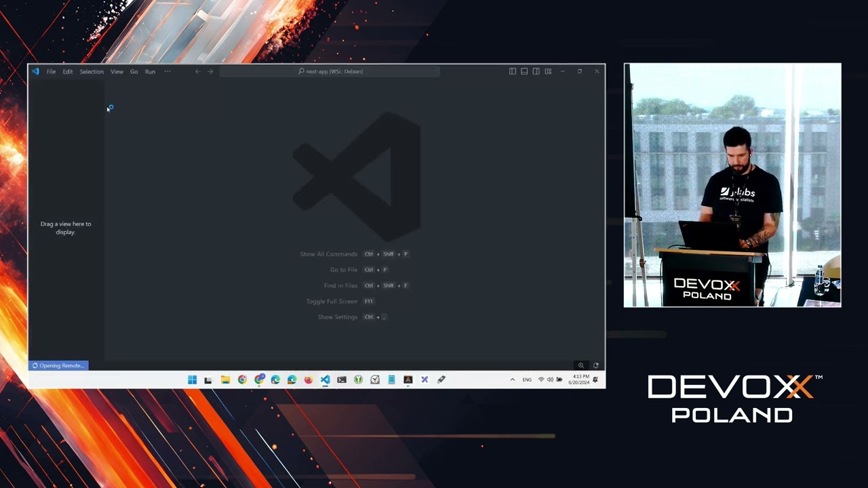Show more menus via ellipsis

pyautogui.click(x=167, y=71)
